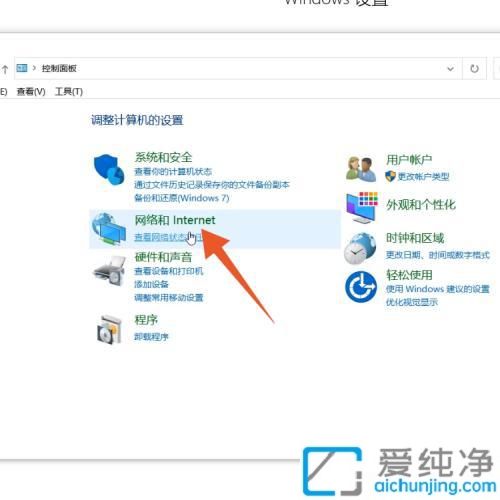Screen dimensions: 500x500
Task: Click 备份和还原(Windows 7) link
Action: pos(182,198)
